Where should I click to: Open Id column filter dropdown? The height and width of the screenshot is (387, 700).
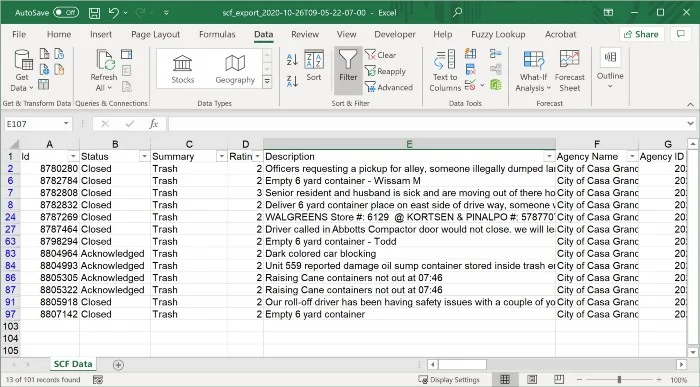(73, 157)
